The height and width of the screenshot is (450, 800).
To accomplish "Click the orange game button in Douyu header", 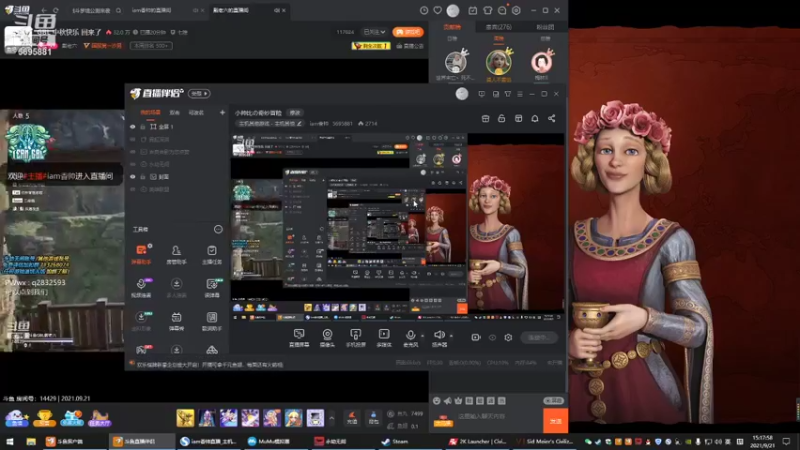I will 408,32.
